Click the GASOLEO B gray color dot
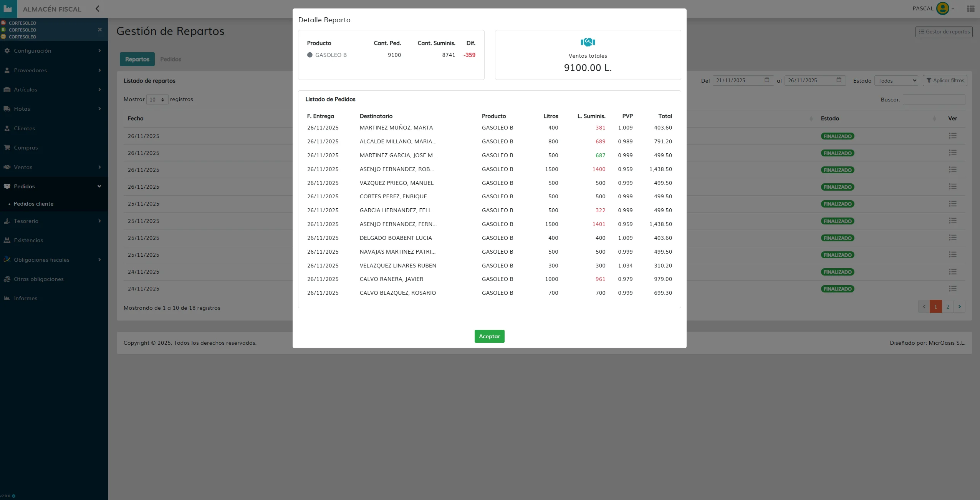Screen dimensions: 980x500 pyautogui.click(x=310, y=55)
